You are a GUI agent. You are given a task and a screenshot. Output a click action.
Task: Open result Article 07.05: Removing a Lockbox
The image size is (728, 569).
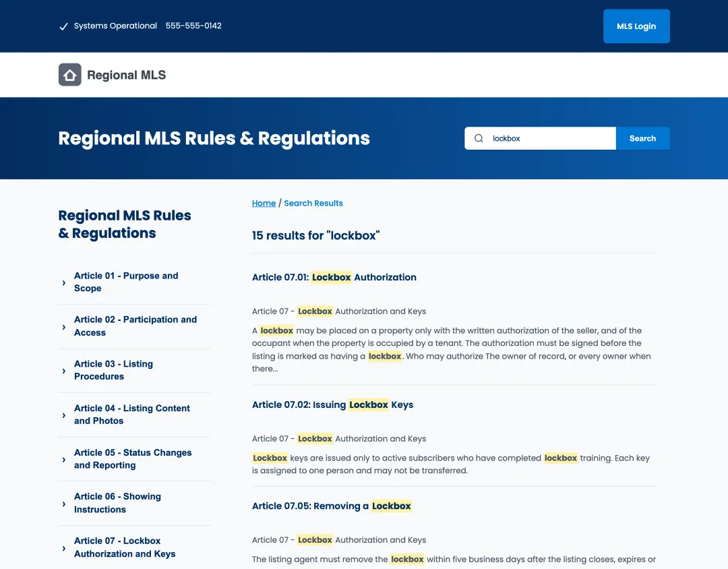click(x=332, y=506)
